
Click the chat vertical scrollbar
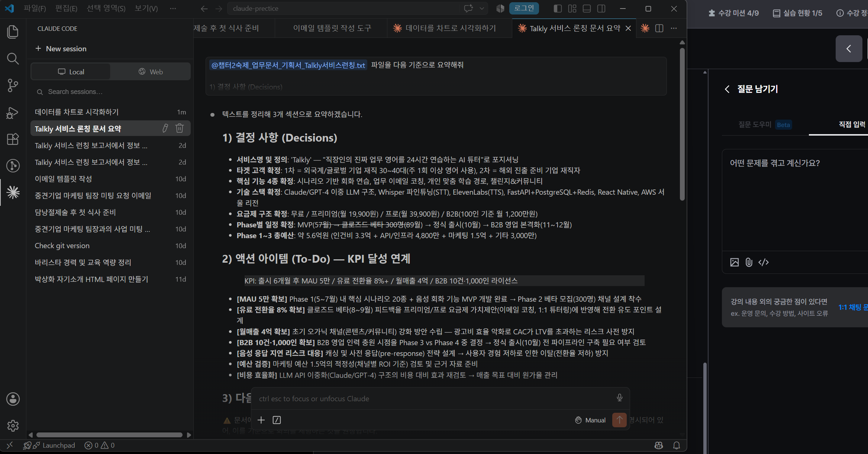pyautogui.click(x=682, y=124)
